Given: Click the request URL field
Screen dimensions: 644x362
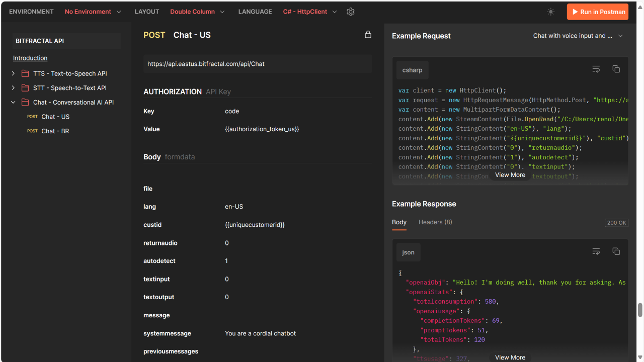Looking at the screenshot, I should coord(258,64).
